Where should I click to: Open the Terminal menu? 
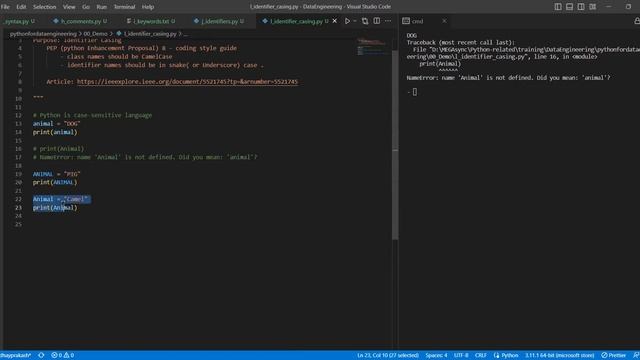point(124,7)
